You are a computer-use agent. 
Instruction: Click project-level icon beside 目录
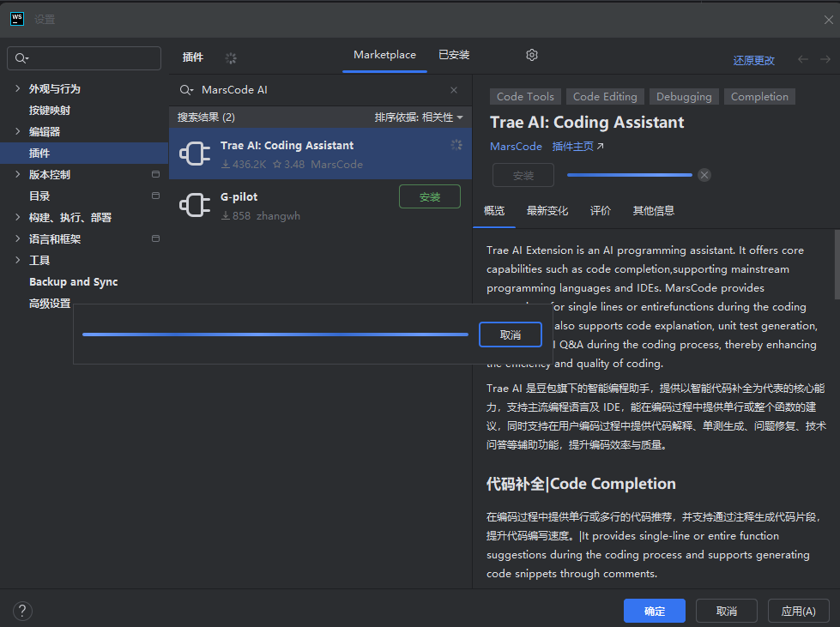pos(155,196)
